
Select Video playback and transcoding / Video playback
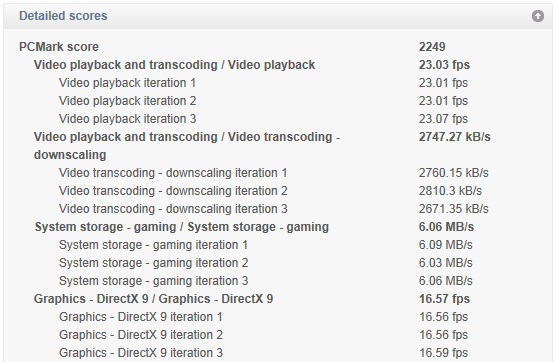coord(174,65)
